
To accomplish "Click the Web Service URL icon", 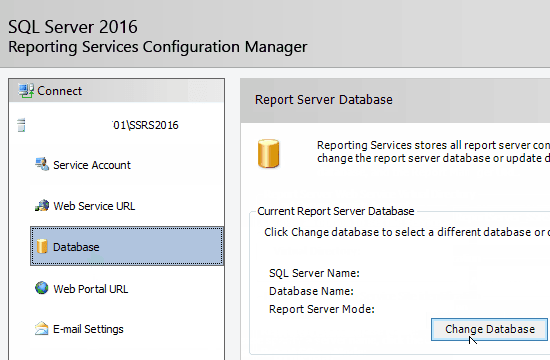I will click(42, 206).
